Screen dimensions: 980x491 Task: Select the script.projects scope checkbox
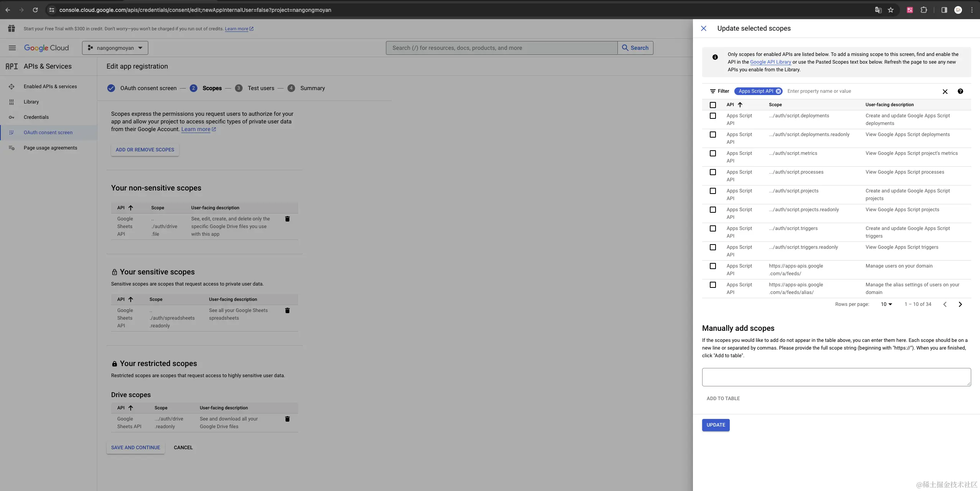(x=712, y=191)
